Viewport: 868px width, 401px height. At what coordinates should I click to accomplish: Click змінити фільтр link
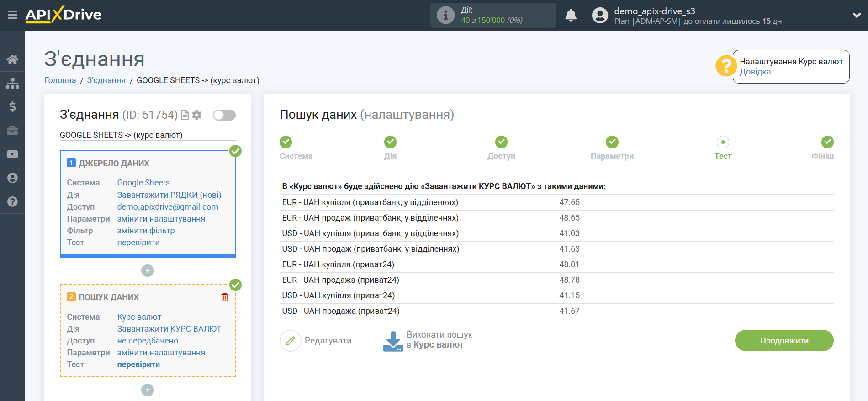[x=146, y=231]
